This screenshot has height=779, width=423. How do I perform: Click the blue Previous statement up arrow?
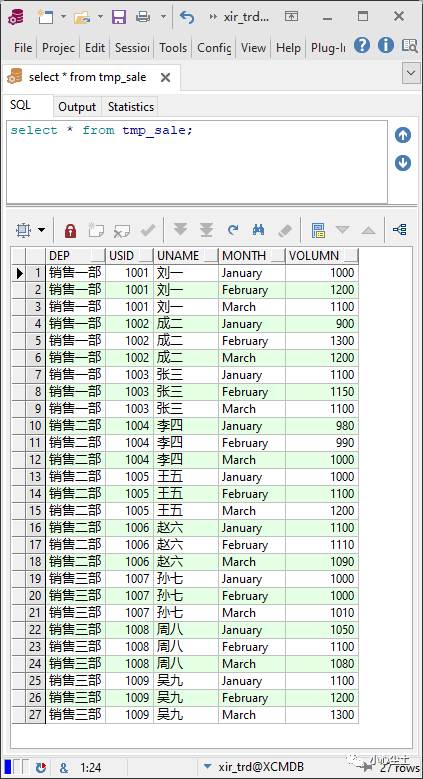point(403,135)
